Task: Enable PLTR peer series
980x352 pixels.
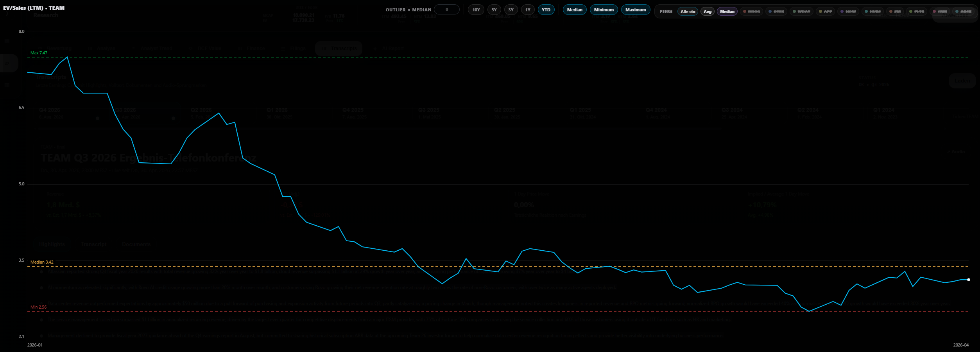Action: [x=917, y=12]
